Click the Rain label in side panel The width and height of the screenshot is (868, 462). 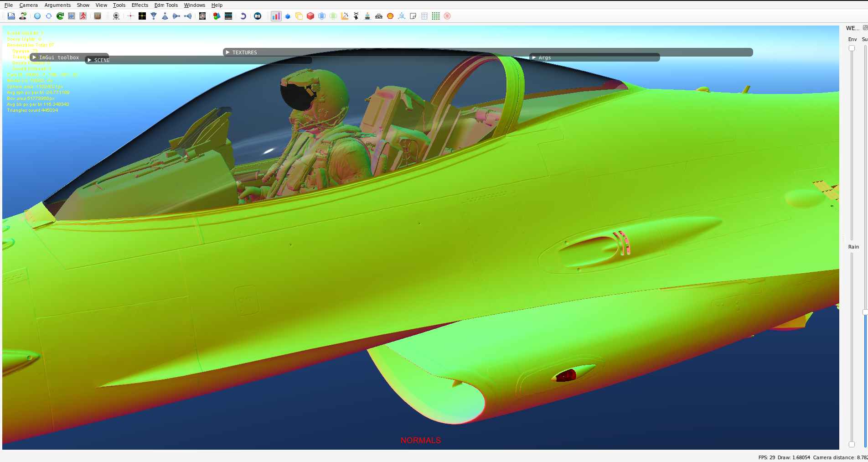(853, 247)
